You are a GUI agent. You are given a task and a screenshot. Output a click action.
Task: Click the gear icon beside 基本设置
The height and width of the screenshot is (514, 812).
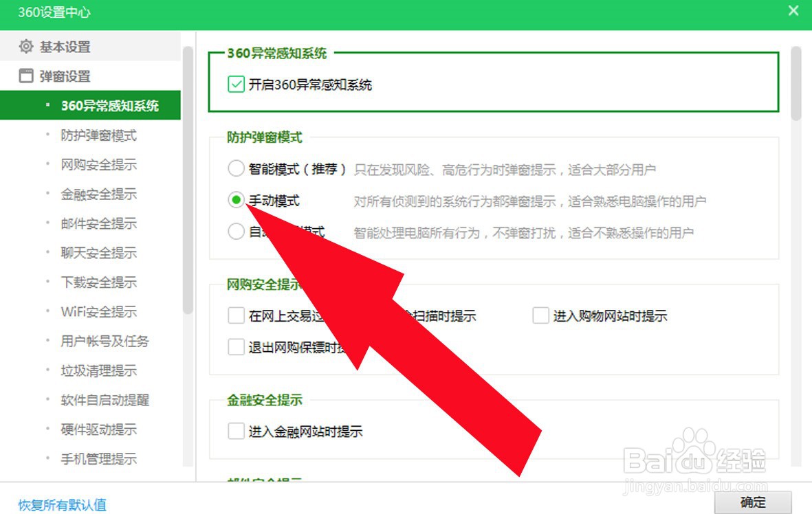26,47
